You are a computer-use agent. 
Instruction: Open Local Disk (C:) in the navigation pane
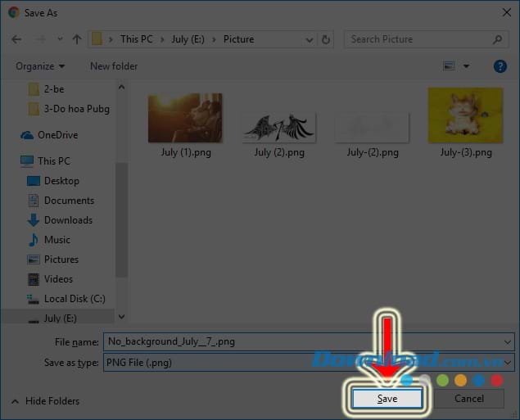tap(66, 299)
